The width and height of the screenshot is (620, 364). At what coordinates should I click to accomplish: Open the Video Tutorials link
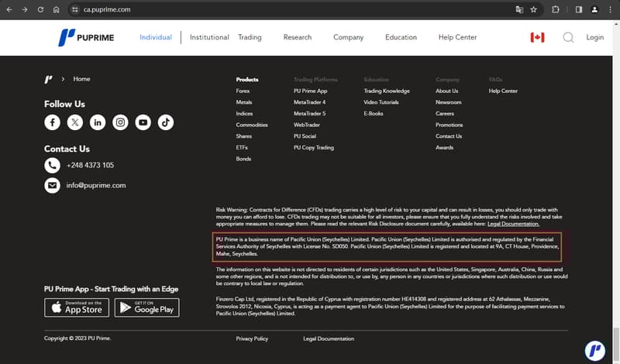point(381,102)
